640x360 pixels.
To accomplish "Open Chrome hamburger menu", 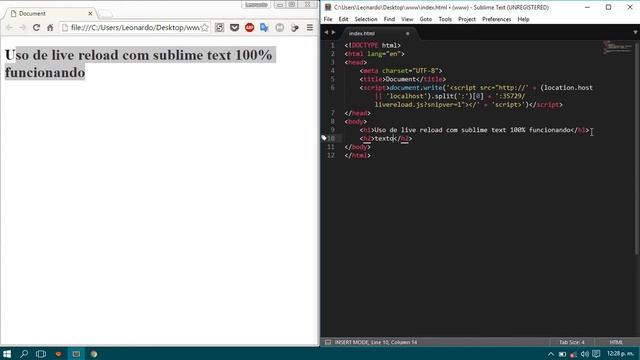I will pos(310,28).
